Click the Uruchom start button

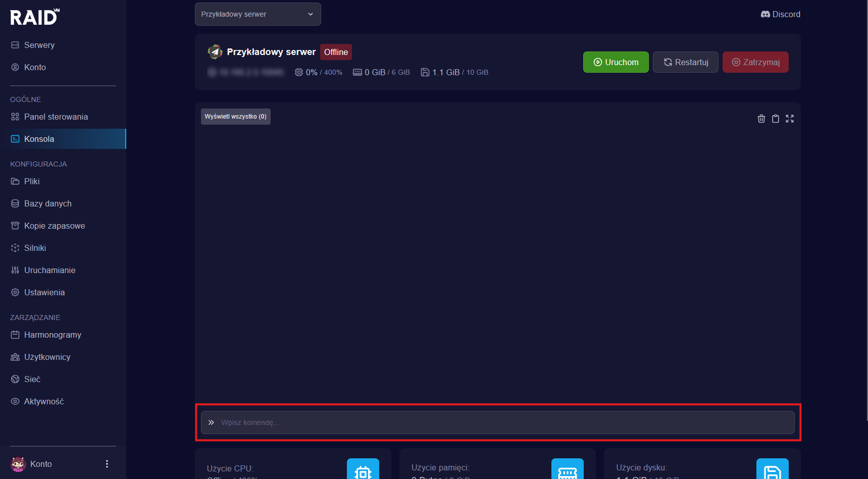point(616,62)
